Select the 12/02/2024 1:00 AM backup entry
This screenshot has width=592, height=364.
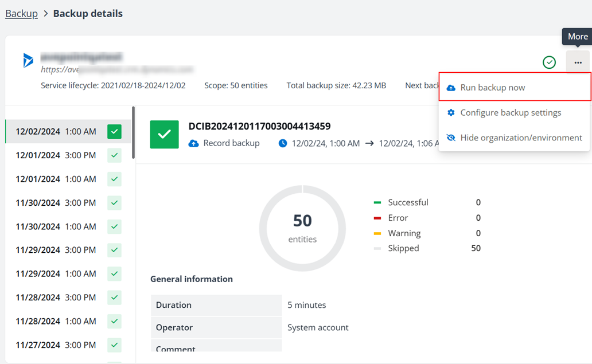click(56, 132)
